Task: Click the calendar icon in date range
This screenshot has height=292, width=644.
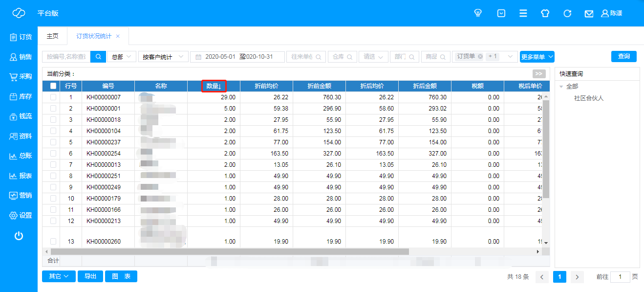Action: coord(198,57)
